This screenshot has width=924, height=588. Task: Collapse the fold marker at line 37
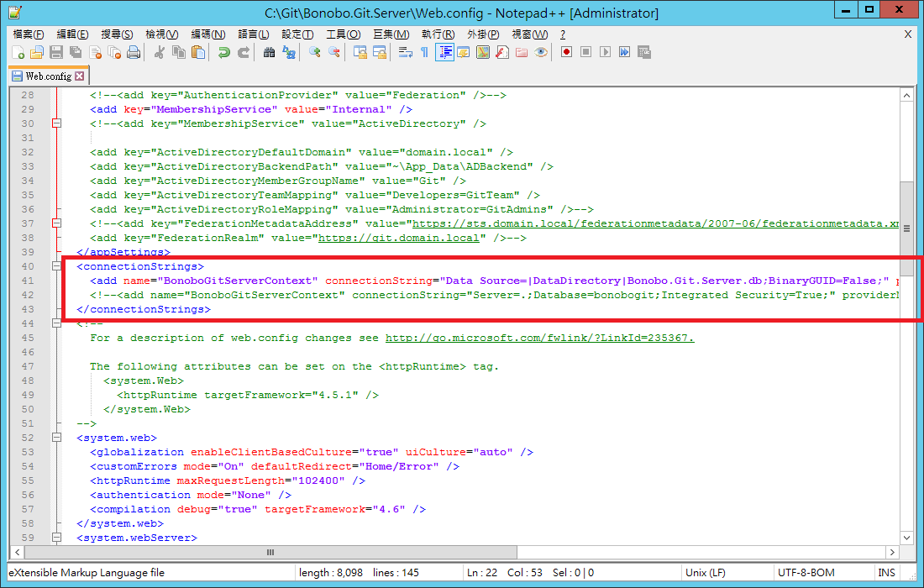pos(57,223)
